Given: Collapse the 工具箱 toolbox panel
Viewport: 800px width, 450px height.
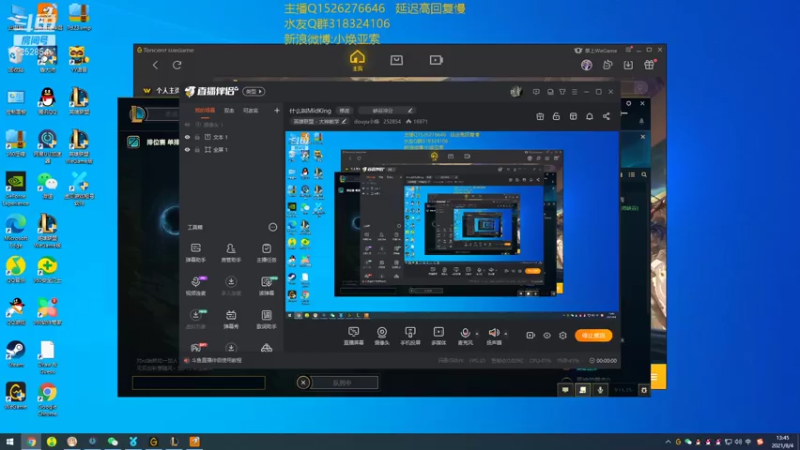Looking at the screenshot, I should [x=272, y=227].
